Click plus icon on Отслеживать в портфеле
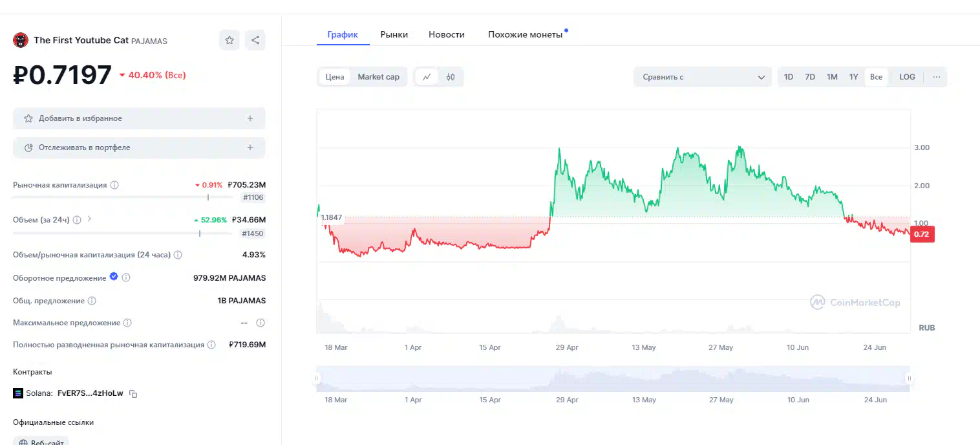The height and width of the screenshot is (445, 980). click(250, 147)
